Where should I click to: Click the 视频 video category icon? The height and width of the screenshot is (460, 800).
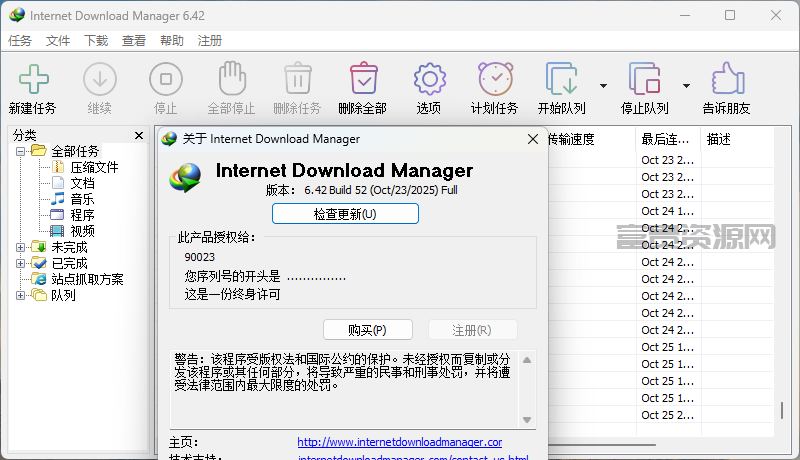pos(57,231)
